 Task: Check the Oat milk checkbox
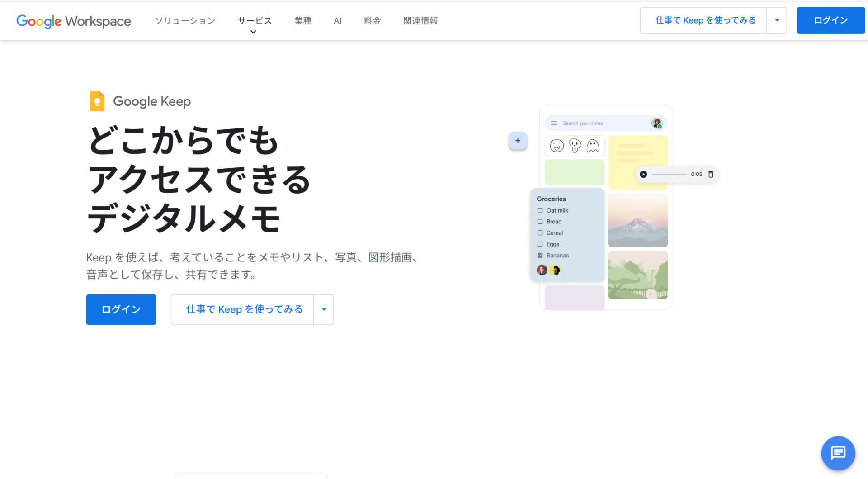click(540, 210)
